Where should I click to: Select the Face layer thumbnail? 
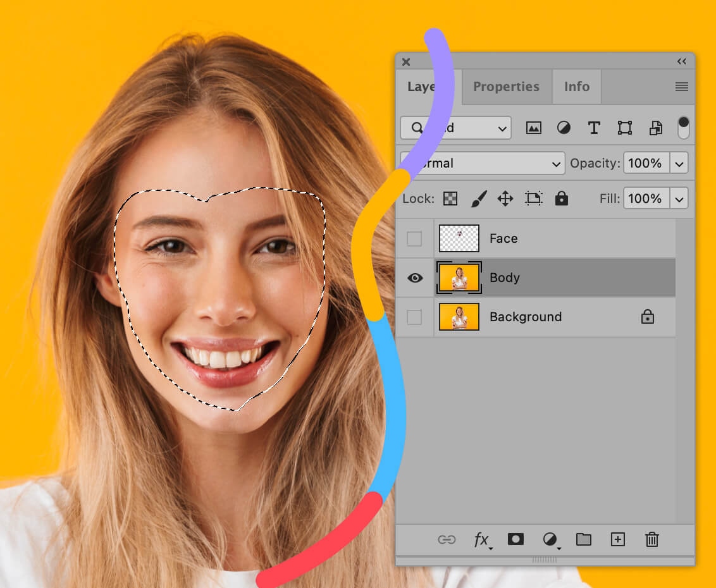pos(459,238)
